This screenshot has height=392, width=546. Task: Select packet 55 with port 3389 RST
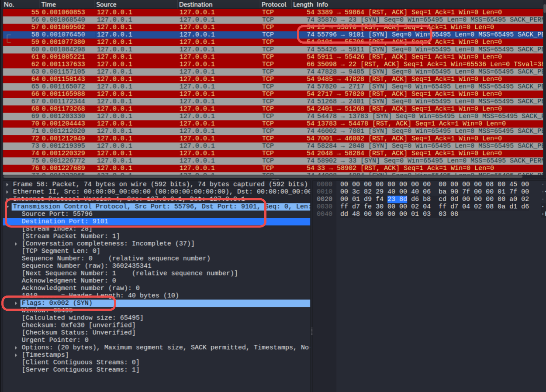[274, 12]
